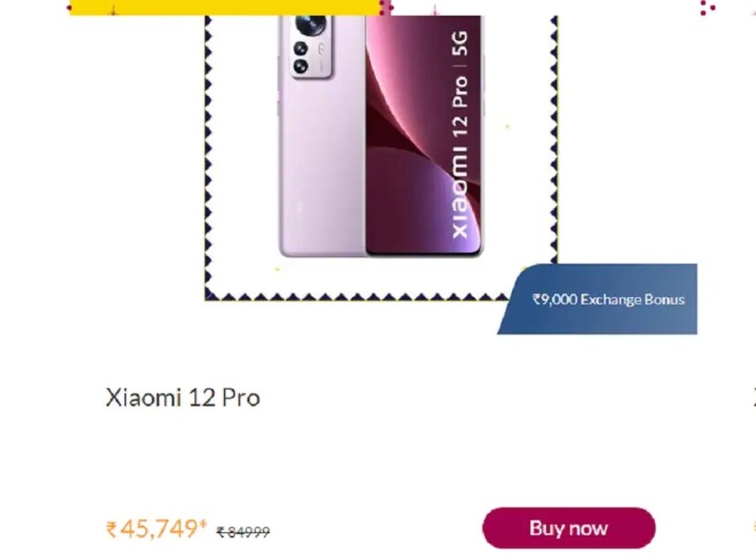Click the maroon dots decoration at top right

[708, 7]
